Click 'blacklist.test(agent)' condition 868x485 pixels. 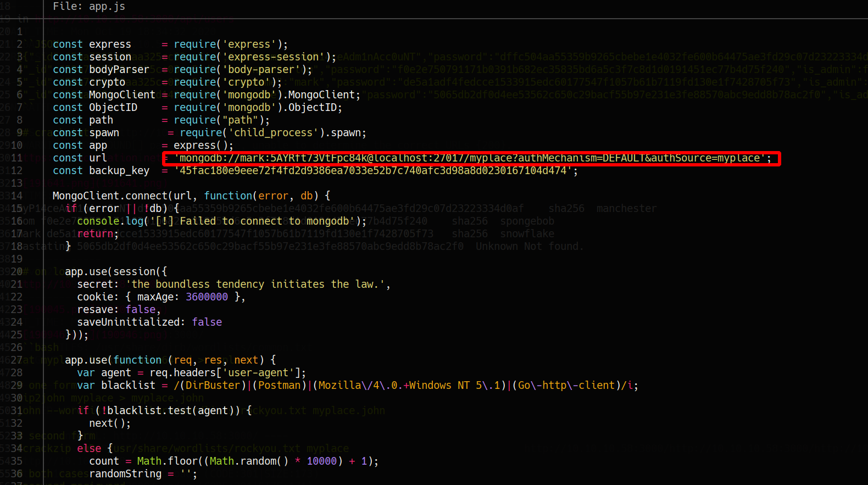point(170,411)
